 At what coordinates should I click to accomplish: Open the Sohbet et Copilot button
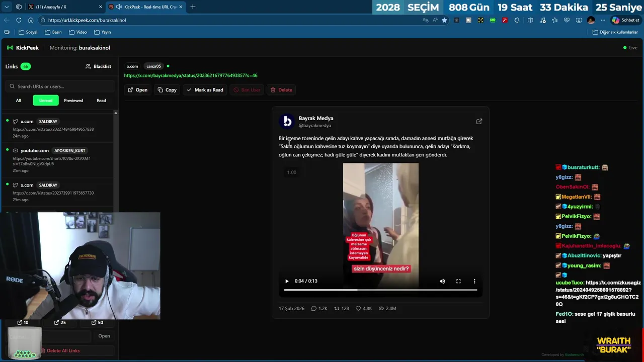(x=625, y=20)
